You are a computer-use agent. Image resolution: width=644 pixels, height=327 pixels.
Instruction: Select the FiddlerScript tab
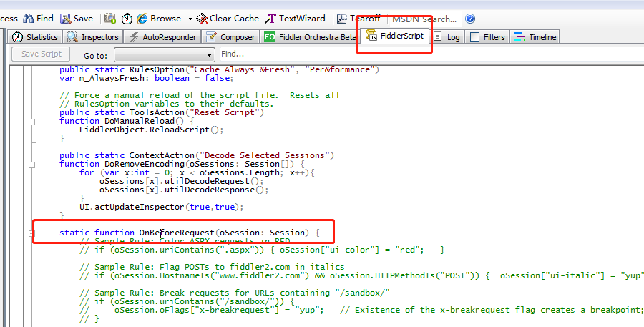click(x=395, y=36)
